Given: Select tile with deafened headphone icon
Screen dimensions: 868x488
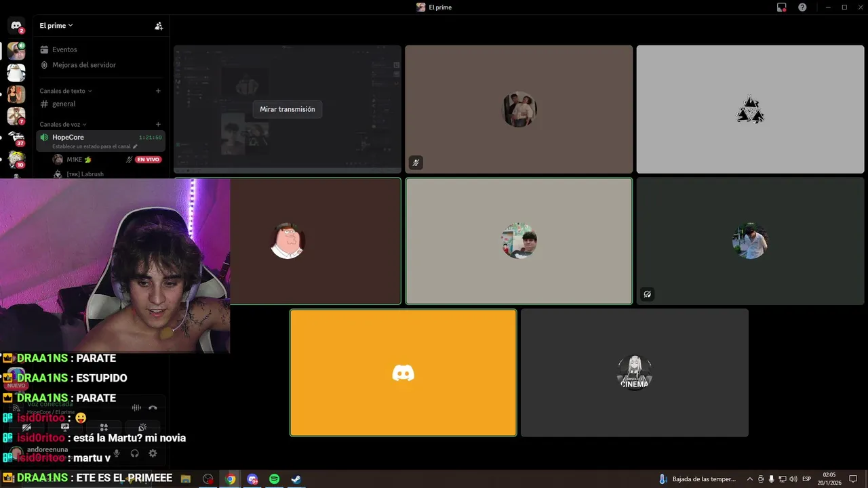Looking at the screenshot, I should [x=750, y=241].
